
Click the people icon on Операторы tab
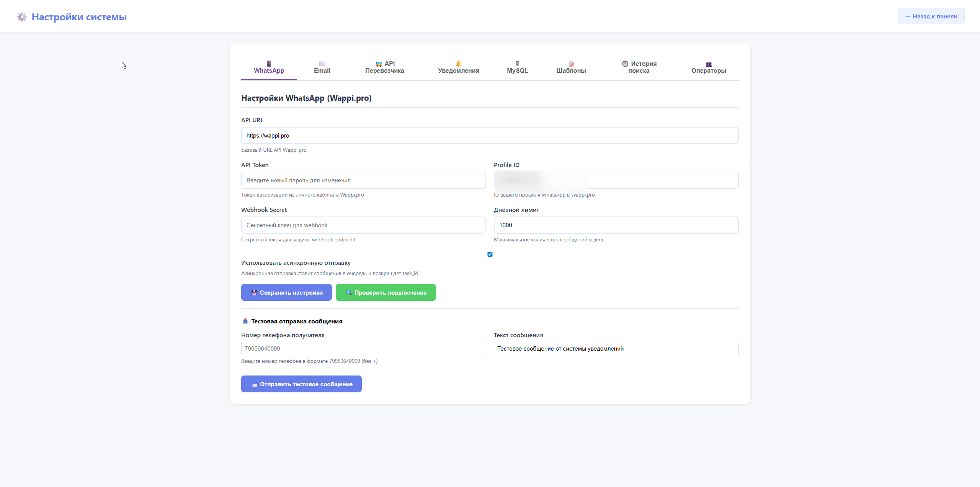point(709,64)
